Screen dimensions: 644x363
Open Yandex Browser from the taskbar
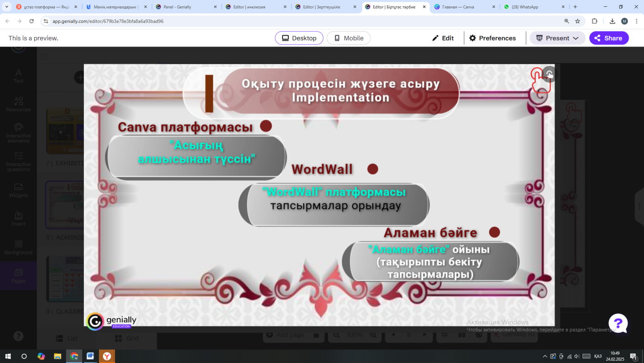[107, 356]
